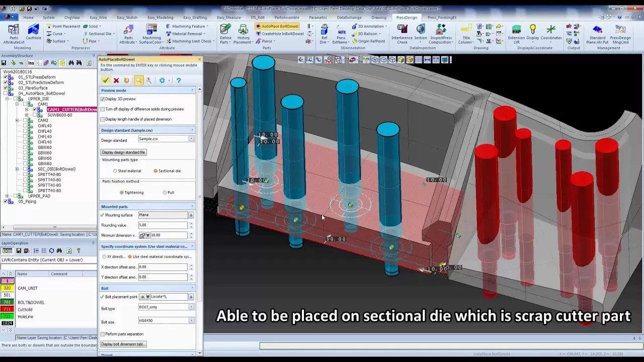Click the Interference Check icon
Image resolution: width=644 pixels, height=362 pixels.
[402, 33]
